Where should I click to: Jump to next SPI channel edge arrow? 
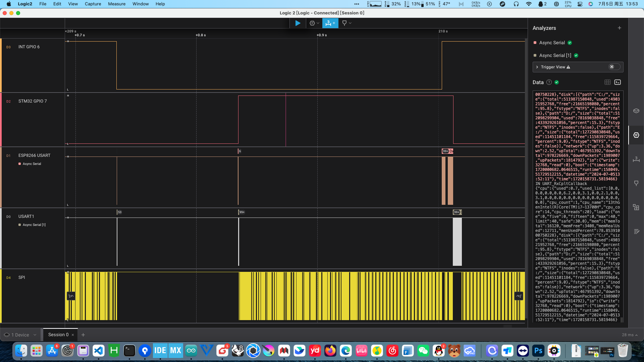(x=519, y=296)
